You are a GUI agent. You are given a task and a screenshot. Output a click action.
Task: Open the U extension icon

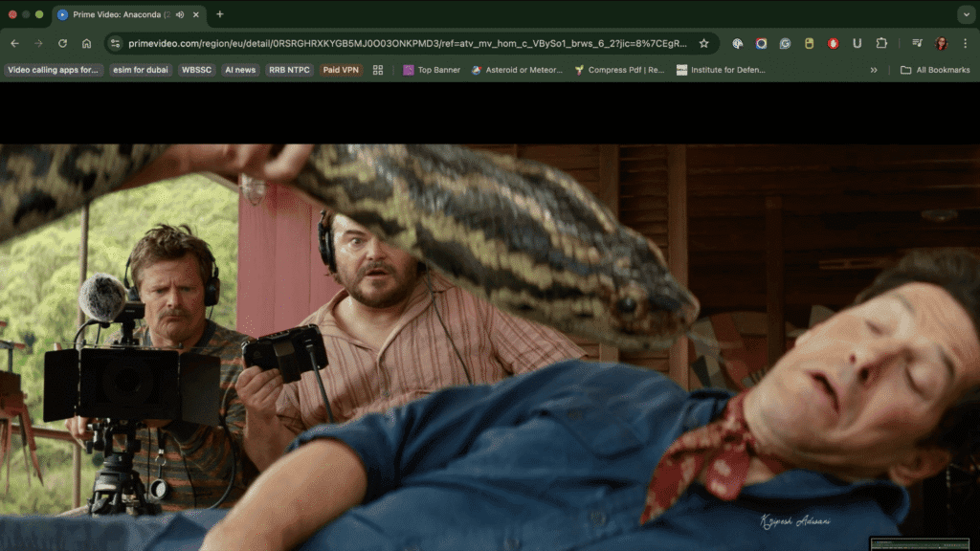tap(857, 43)
